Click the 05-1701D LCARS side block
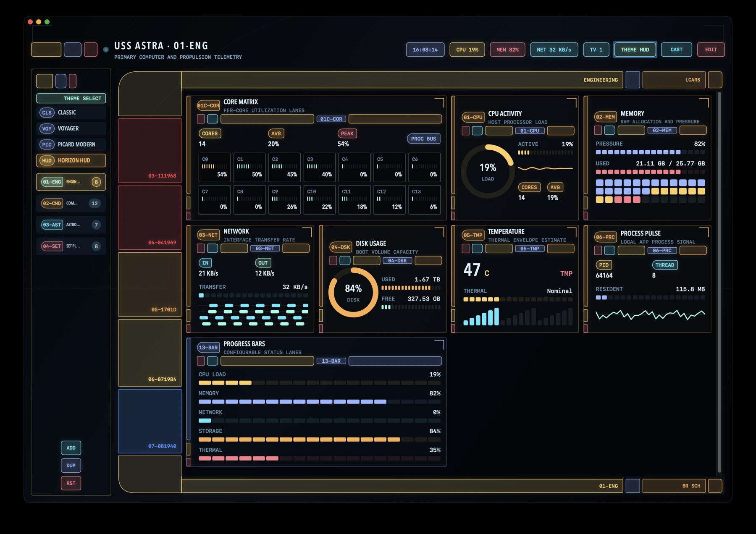This screenshot has width=756, height=534. (150, 284)
